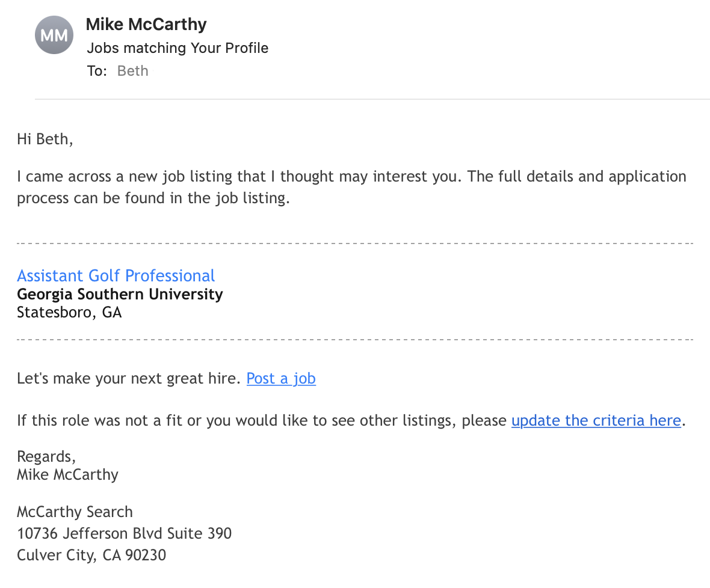Click the "To:" label in the header
The image size is (710, 588).
pyautogui.click(x=97, y=71)
